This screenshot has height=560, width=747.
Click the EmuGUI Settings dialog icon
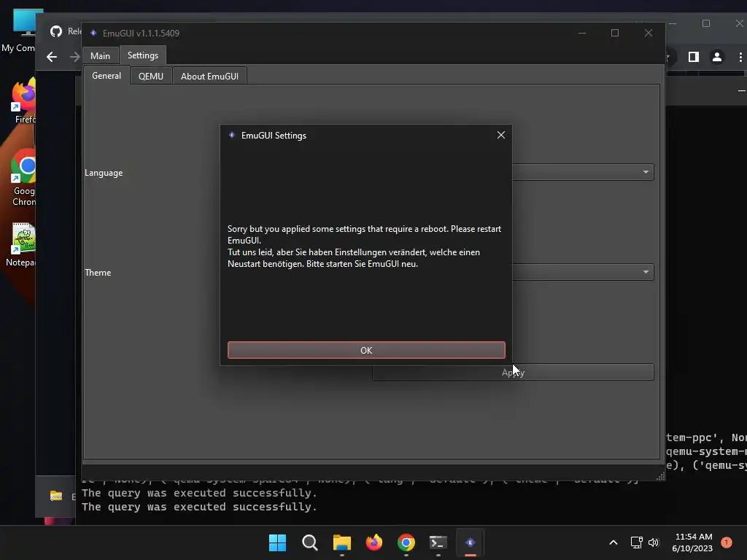(232, 135)
